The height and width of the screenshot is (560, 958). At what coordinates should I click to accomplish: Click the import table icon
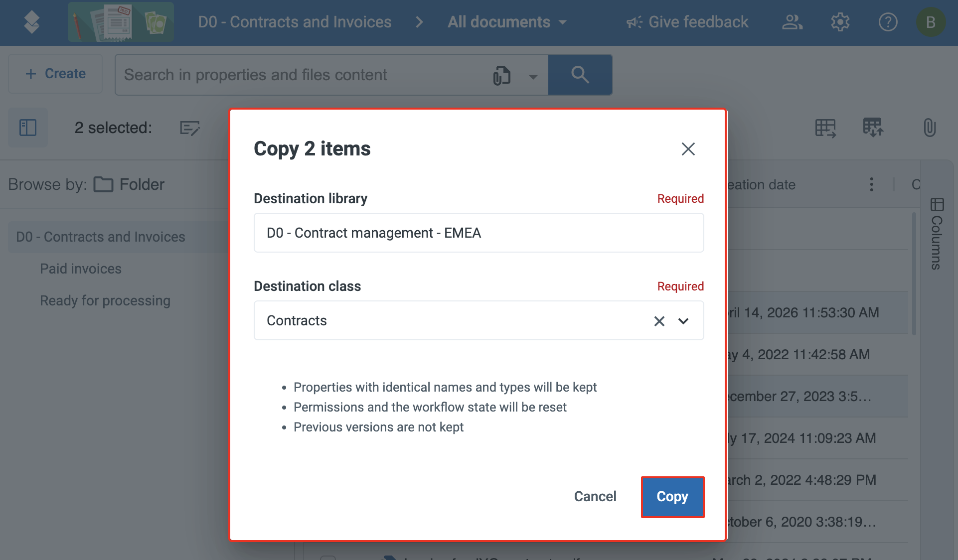click(873, 128)
